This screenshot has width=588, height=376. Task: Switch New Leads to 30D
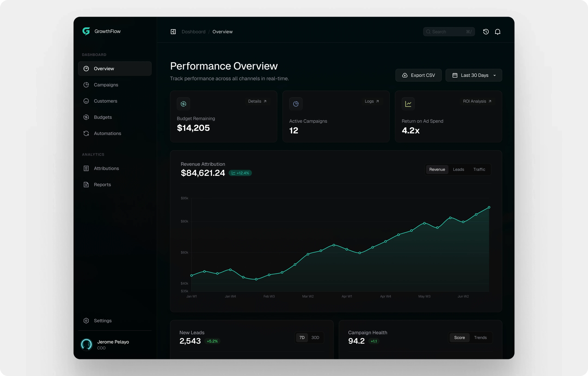(315, 338)
